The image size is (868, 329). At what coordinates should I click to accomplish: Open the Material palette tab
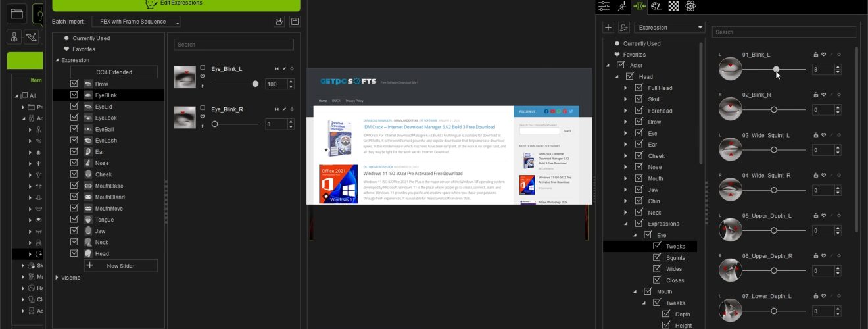[x=656, y=6]
